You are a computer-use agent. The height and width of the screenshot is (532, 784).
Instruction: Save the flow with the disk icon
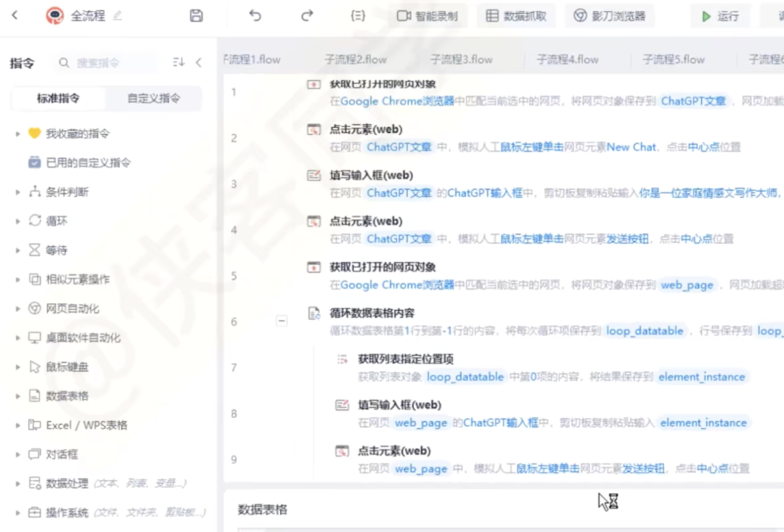197,16
